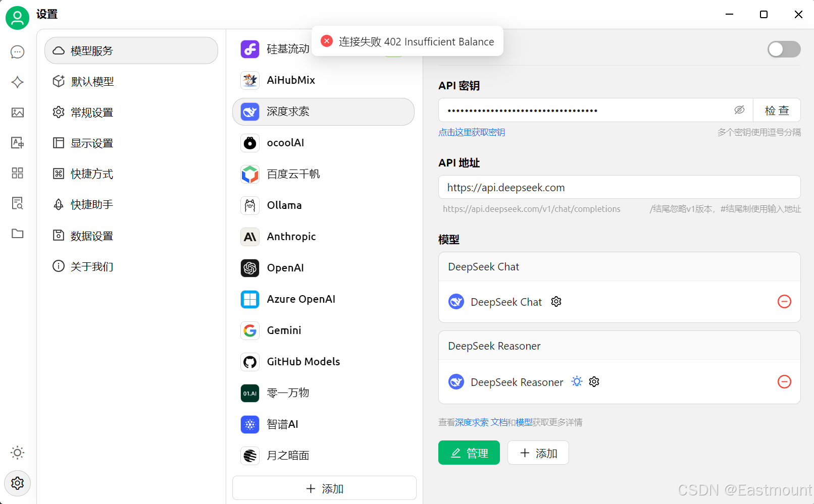
Task: Select the OpenAI provider
Action: tap(323, 268)
